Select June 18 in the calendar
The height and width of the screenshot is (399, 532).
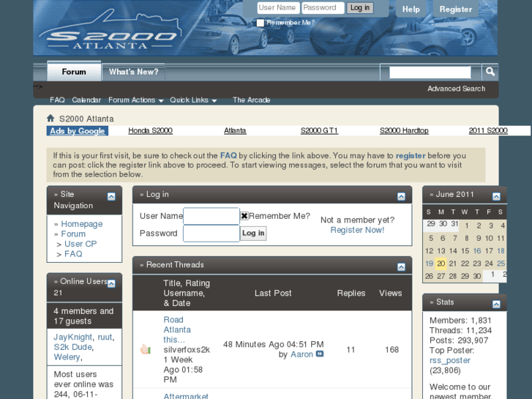click(501, 251)
